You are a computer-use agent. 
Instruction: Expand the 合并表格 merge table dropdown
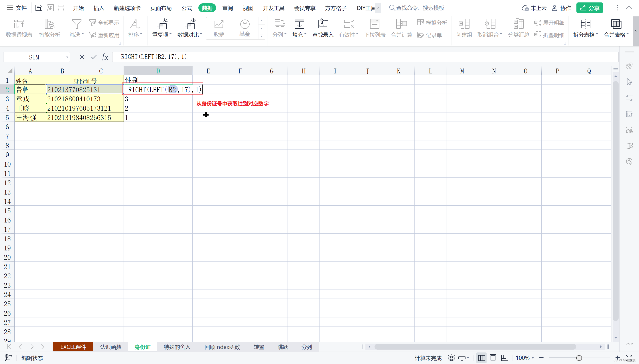click(616, 35)
